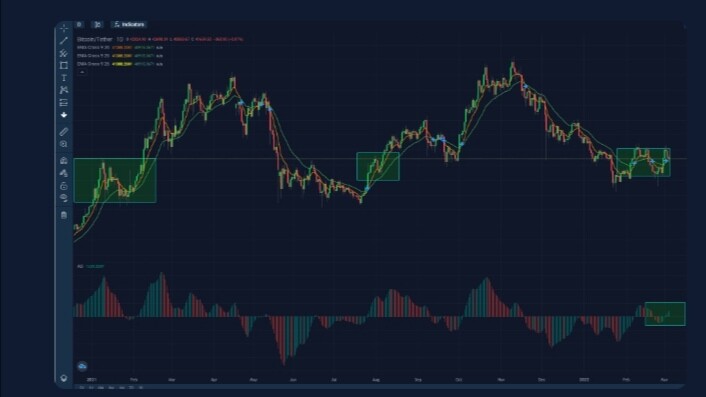The height and width of the screenshot is (397, 706).
Task: Click the TradingView logo badge on chart
Action: pos(82,366)
